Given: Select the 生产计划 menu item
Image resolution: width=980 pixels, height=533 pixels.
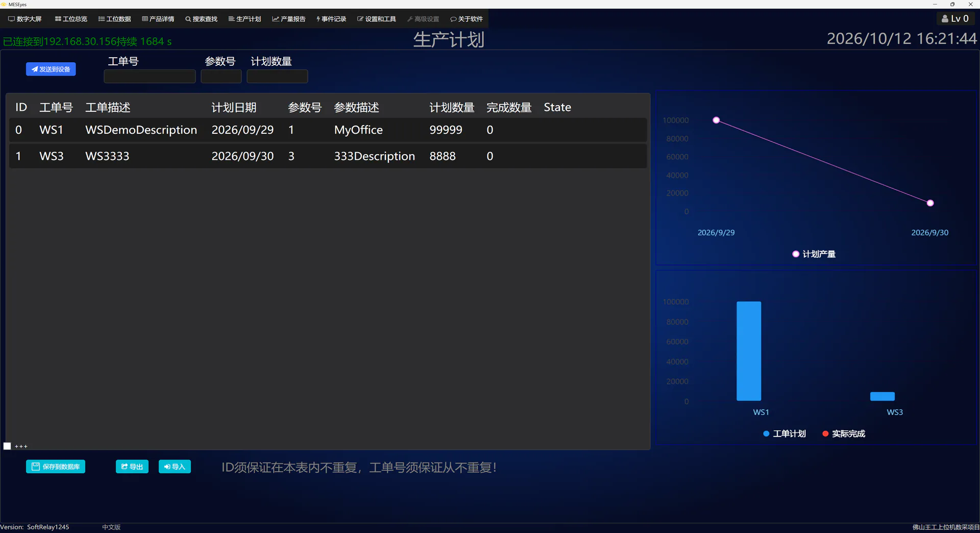Looking at the screenshot, I should click(245, 19).
